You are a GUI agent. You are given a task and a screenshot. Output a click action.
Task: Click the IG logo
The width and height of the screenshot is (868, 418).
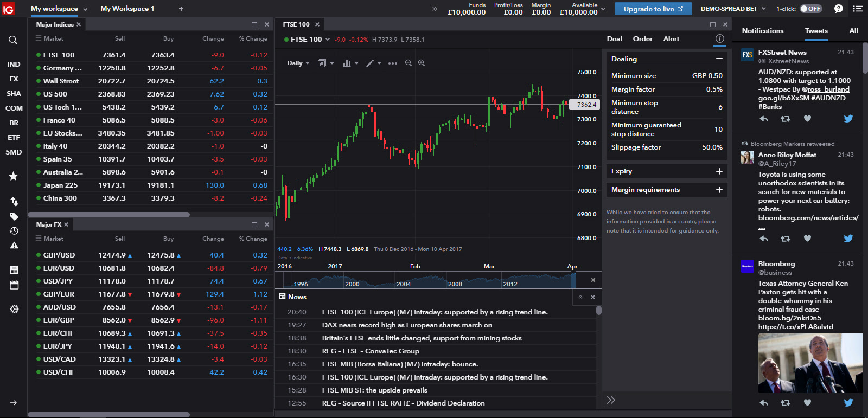tap(8, 9)
